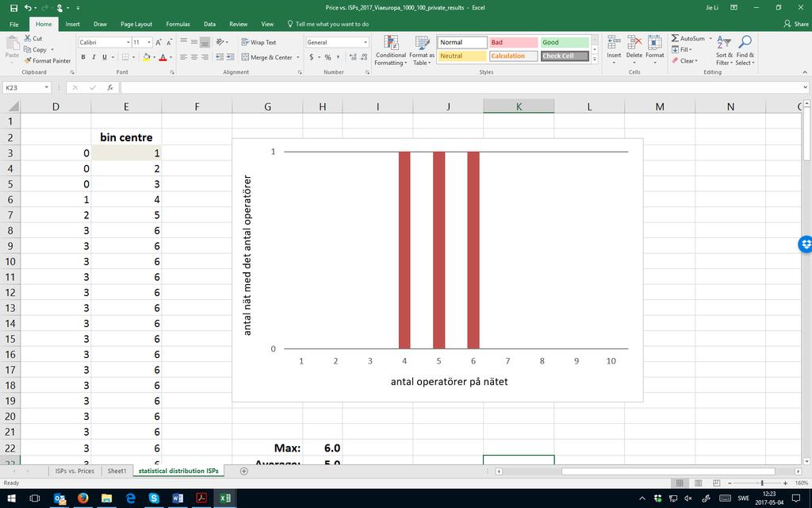Click the Delete cells icon
The height and width of the screenshot is (508, 812).
tap(634, 43)
